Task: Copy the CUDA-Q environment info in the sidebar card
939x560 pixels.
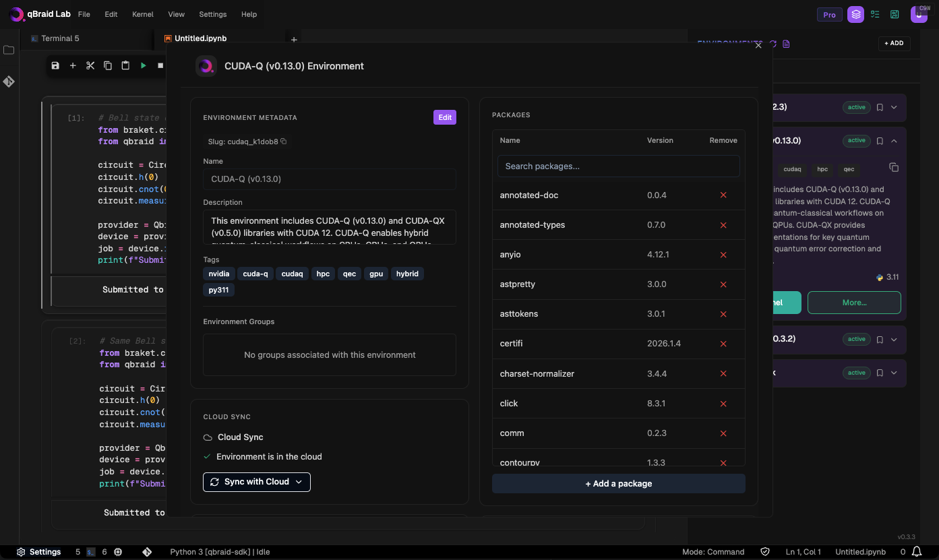Action: click(x=894, y=167)
